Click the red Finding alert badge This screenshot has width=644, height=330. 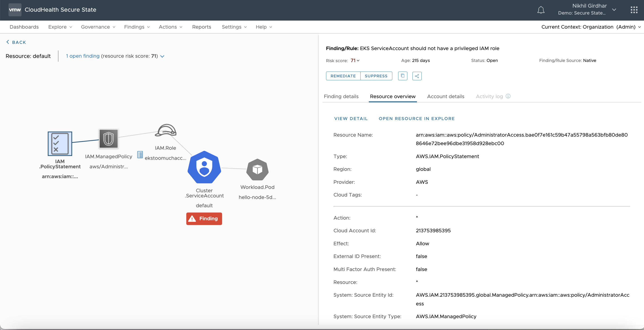[204, 219]
